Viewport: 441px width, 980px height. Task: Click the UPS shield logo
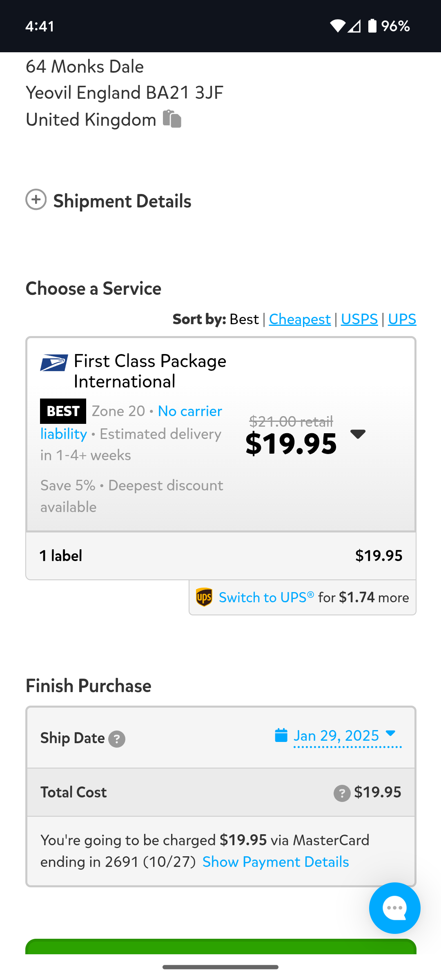click(x=204, y=597)
